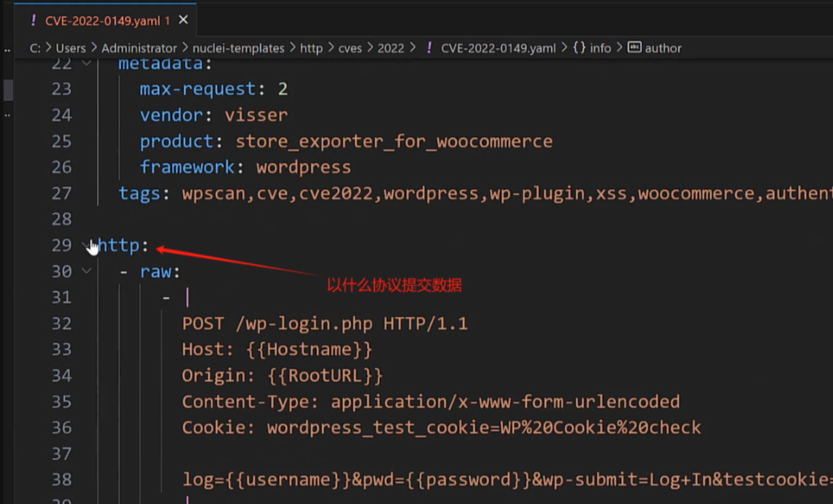Click the http folder breadcrumb segment
833x504 pixels.
point(311,48)
